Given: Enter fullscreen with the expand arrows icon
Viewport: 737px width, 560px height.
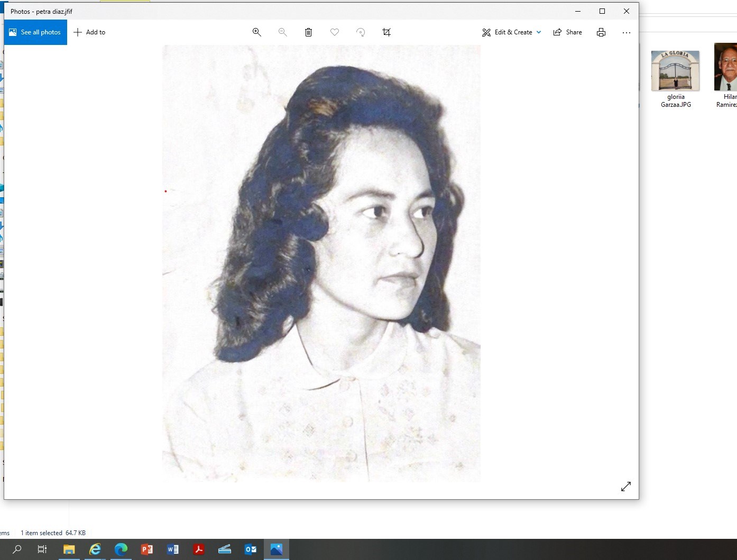Looking at the screenshot, I should tap(626, 486).
